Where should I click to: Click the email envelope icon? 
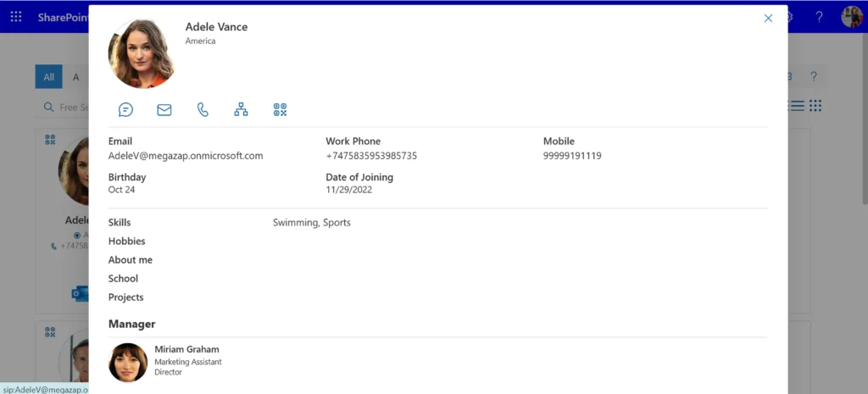(164, 109)
